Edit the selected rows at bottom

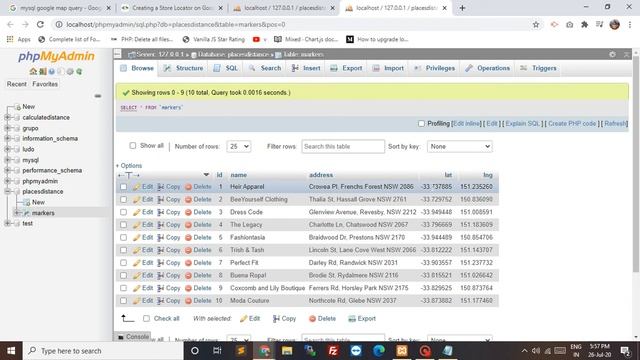250,318
